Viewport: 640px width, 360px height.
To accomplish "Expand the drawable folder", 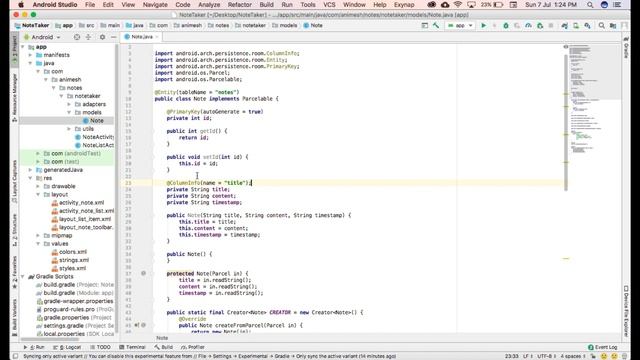I will 38,186.
